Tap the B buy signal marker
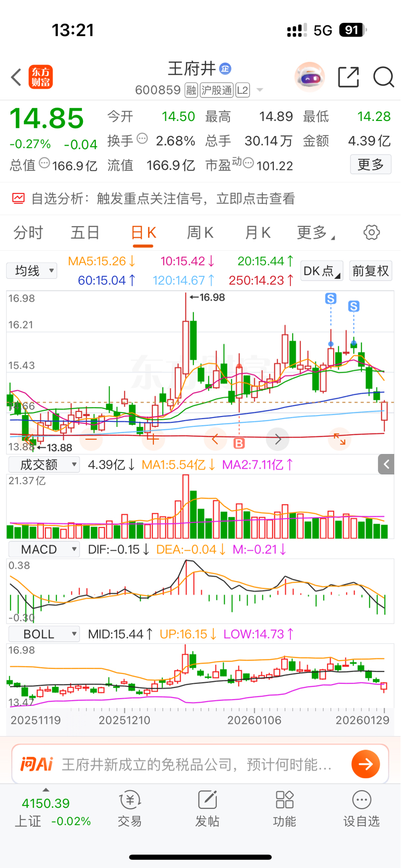The image size is (401, 868). coord(239,443)
